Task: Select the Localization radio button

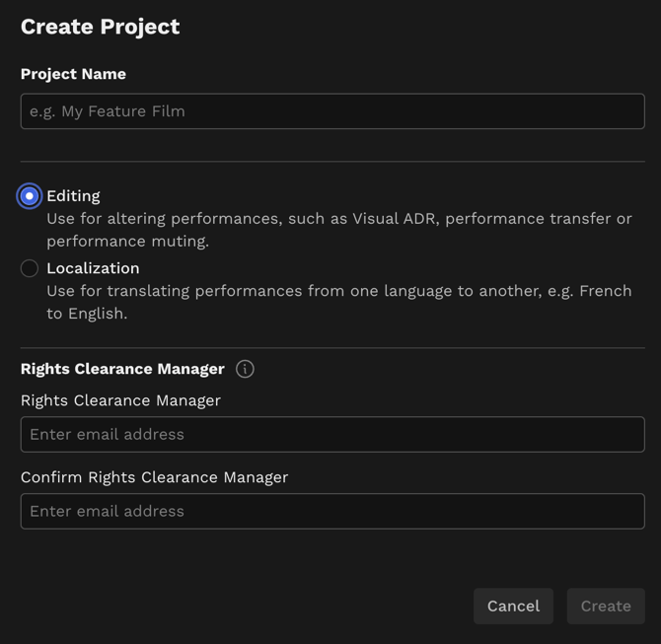Action: coord(29,268)
